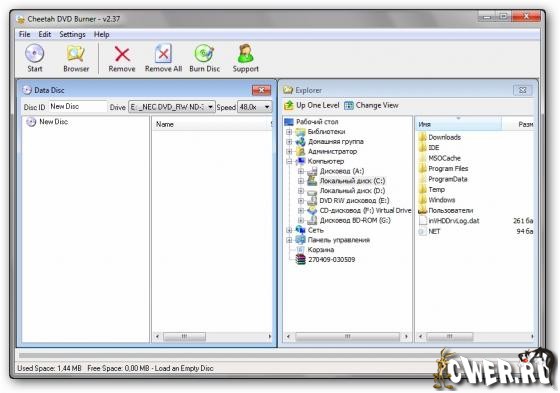The width and height of the screenshot is (560, 393).
Task: Click the Disc ID input field
Action: (x=78, y=106)
